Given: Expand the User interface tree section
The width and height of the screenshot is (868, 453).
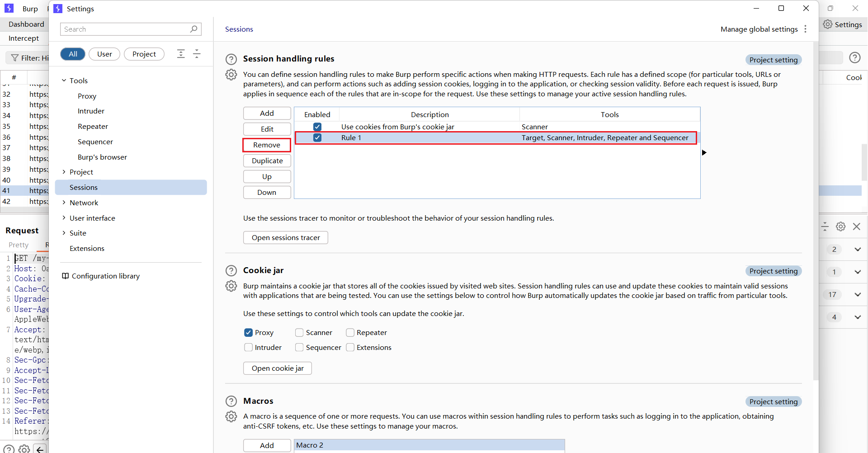Looking at the screenshot, I should (64, 218).
